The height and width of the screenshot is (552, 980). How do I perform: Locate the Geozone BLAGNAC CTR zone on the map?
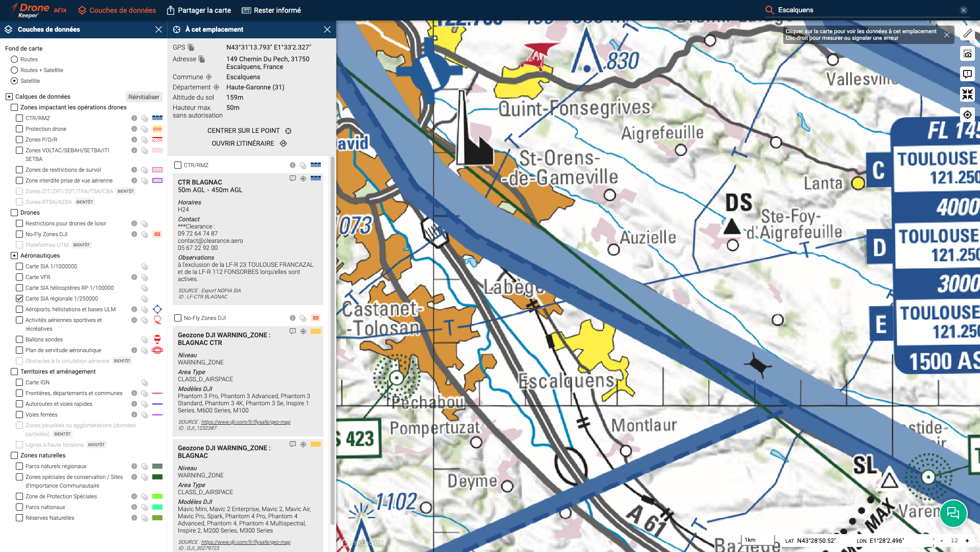[x=303, y=331]
